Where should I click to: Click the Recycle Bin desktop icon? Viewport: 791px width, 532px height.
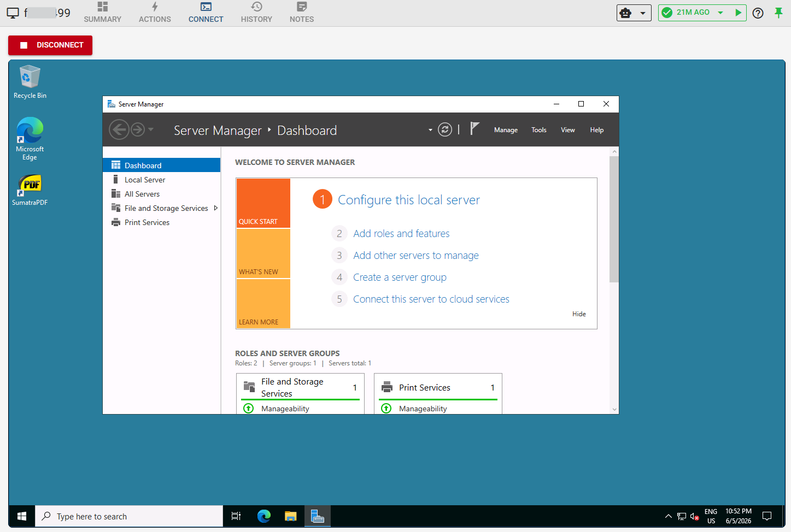[30, 82]
